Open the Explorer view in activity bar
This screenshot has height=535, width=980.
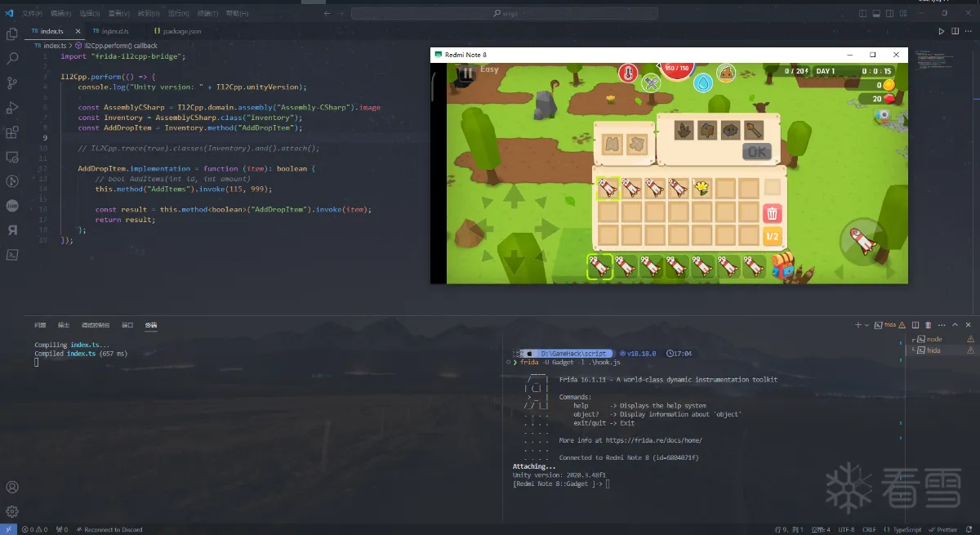pyautogui.click(x=11, y=34)
